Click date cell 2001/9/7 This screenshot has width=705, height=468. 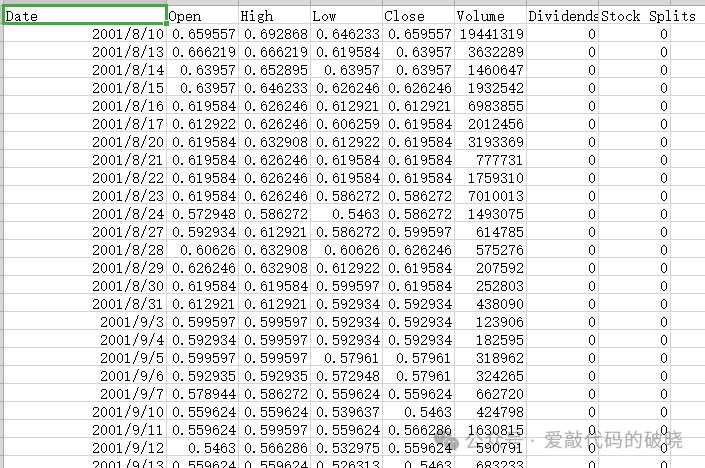pyautogui.click(x=85, y=393)
